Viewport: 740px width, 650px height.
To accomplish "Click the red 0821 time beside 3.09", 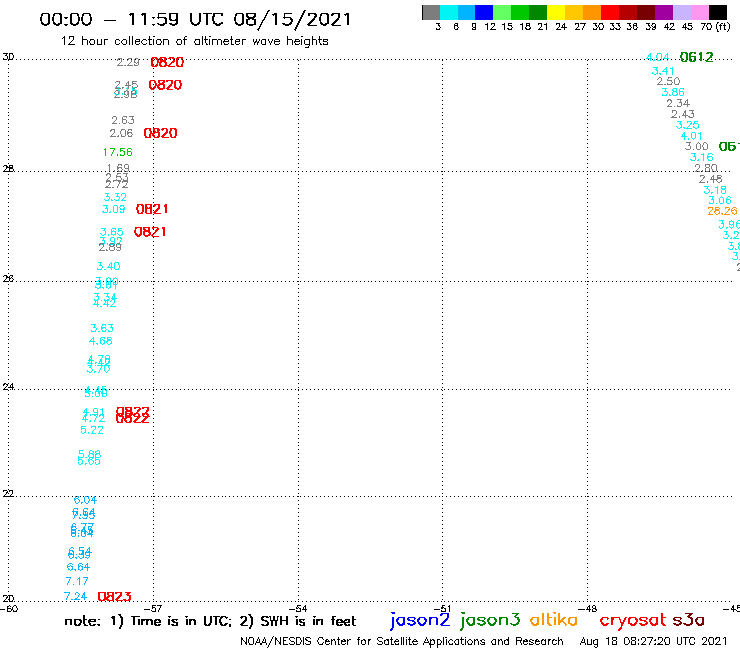I will click(x=152, y=209).
